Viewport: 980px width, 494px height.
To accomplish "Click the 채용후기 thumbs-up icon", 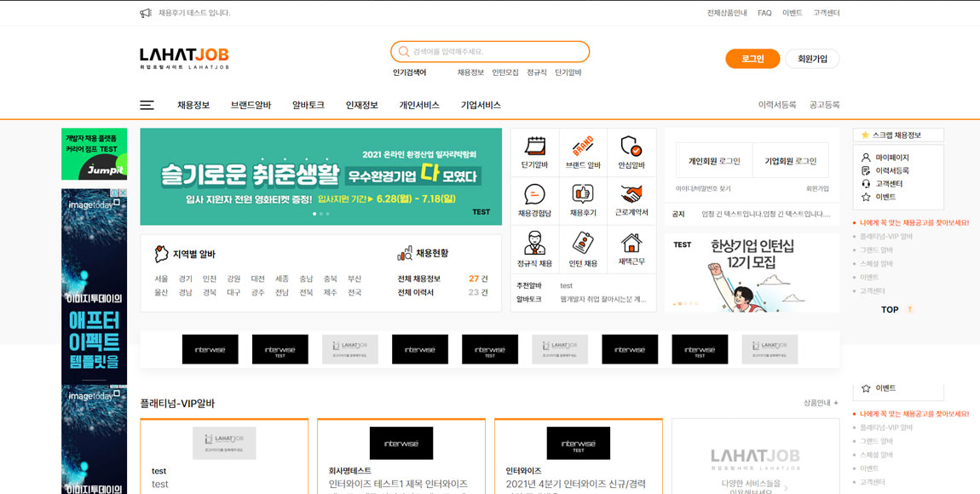I will 583,194.
